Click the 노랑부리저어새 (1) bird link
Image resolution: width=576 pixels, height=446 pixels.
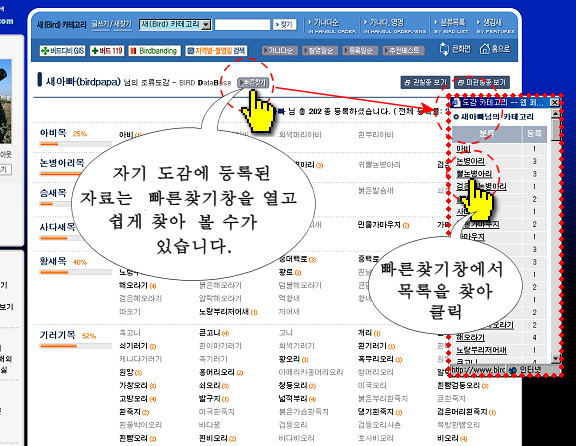click(228, 312)
